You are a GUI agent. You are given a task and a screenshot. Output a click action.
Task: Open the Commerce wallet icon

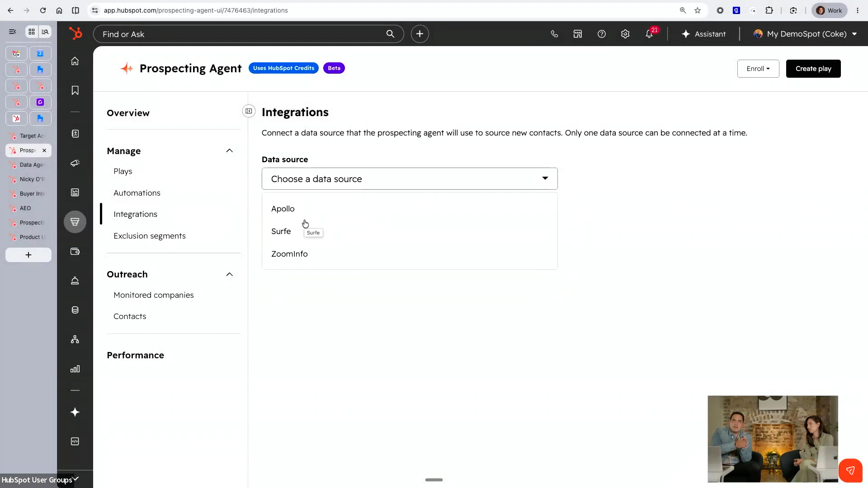[x=75, y=251]
